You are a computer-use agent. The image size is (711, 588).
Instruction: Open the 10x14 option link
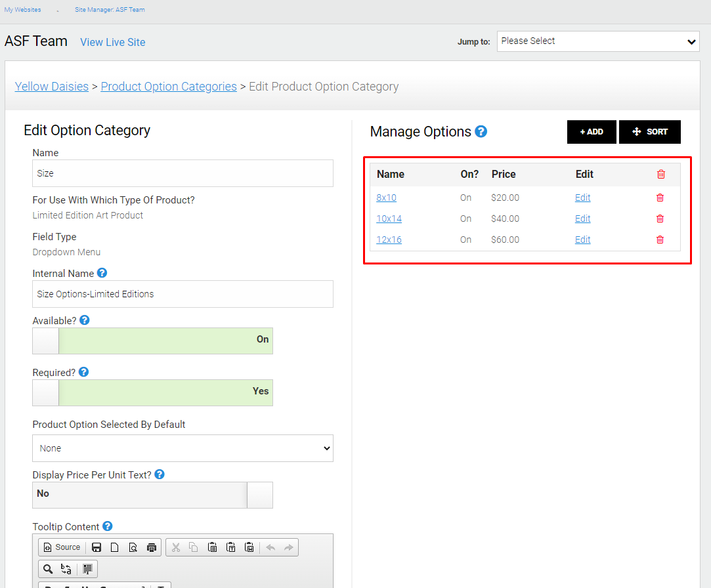tap(389, 219)
